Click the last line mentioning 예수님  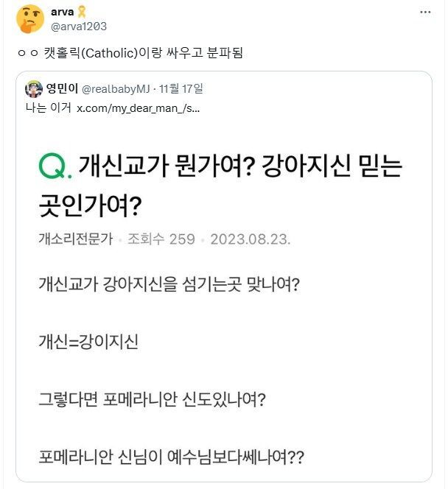170,457
